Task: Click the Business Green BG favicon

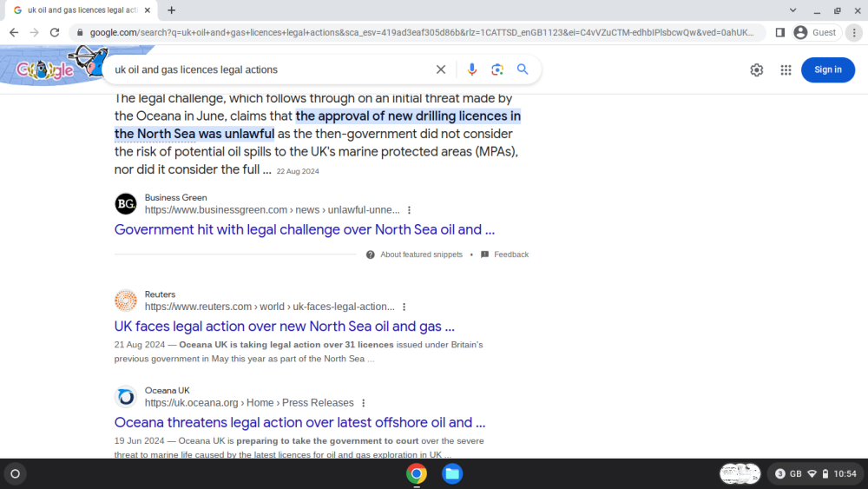Action: (126, 204)
